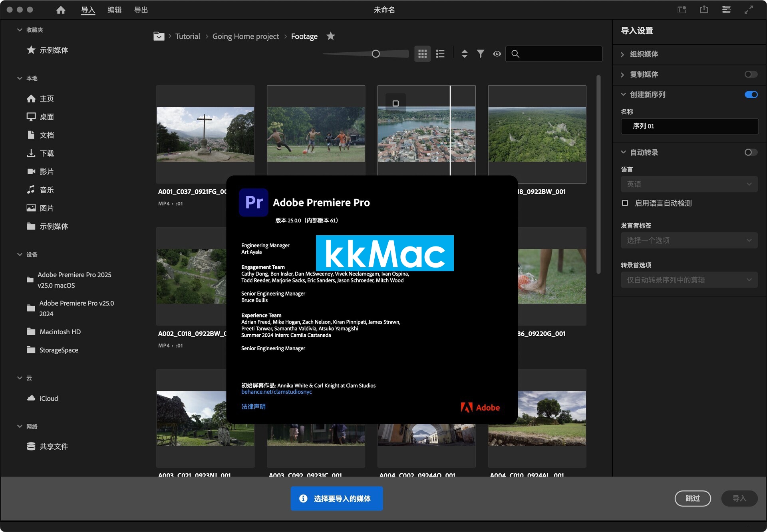767x532 pixels.
Task: Navigate to Tutorial in the breadcrumb
Action: click(187, 36)
